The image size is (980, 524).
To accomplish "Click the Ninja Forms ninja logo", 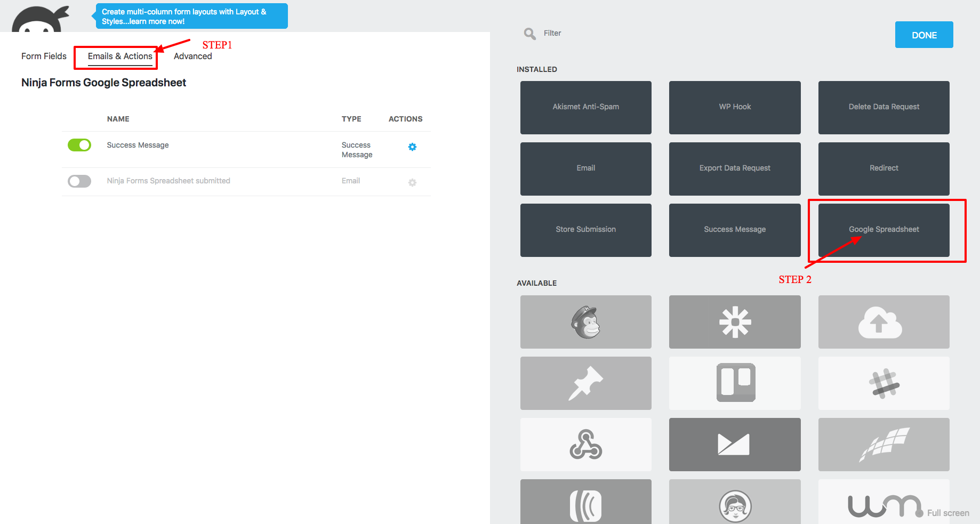I will point(41,19).
